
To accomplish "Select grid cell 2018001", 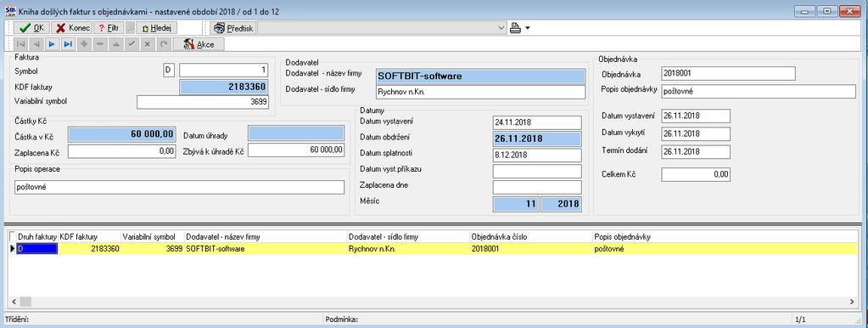I will (x=531, y=249).
